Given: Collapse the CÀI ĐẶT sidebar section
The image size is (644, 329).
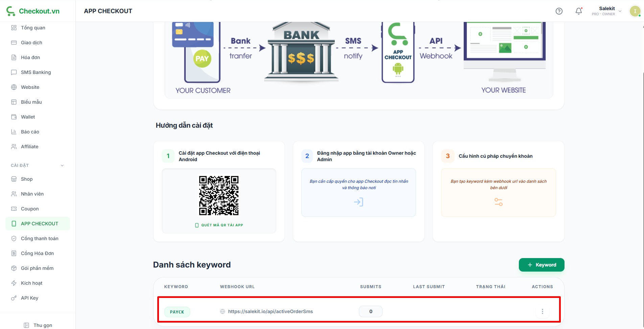Looking at the screenshot, I should pos(62,166).
